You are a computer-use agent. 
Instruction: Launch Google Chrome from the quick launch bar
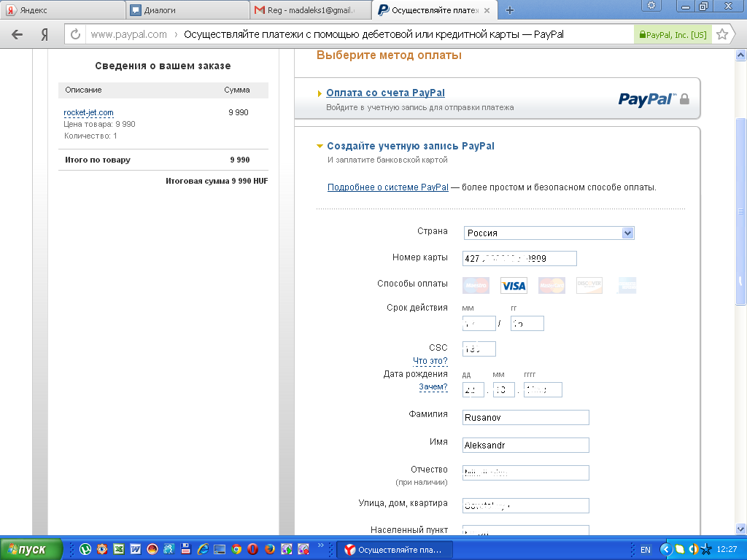click(236, 550)
